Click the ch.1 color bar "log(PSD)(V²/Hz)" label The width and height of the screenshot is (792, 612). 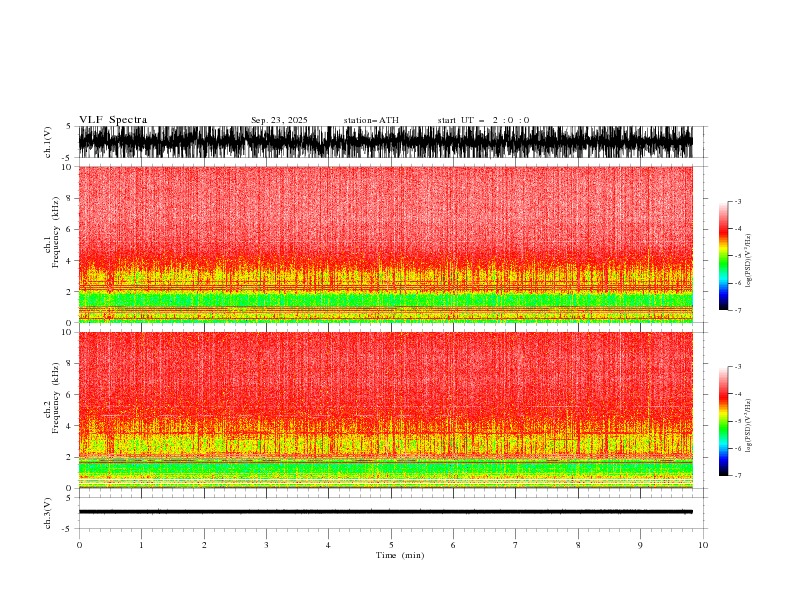pyautogui.click(x=749, y=261)
